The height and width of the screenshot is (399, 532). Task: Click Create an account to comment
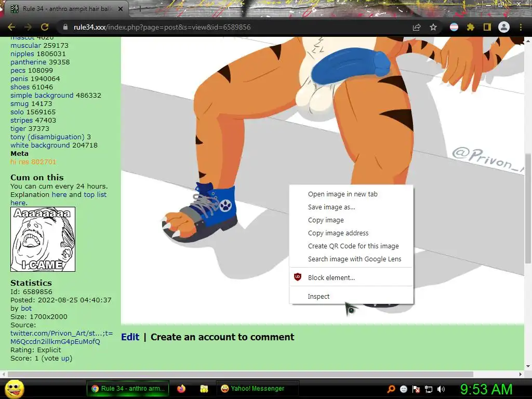[222, 337]
